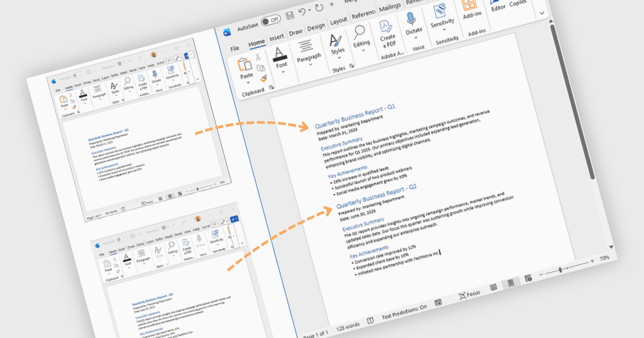
Task: Click the Undo arrow in large window
Action: [x=303, y=12]
